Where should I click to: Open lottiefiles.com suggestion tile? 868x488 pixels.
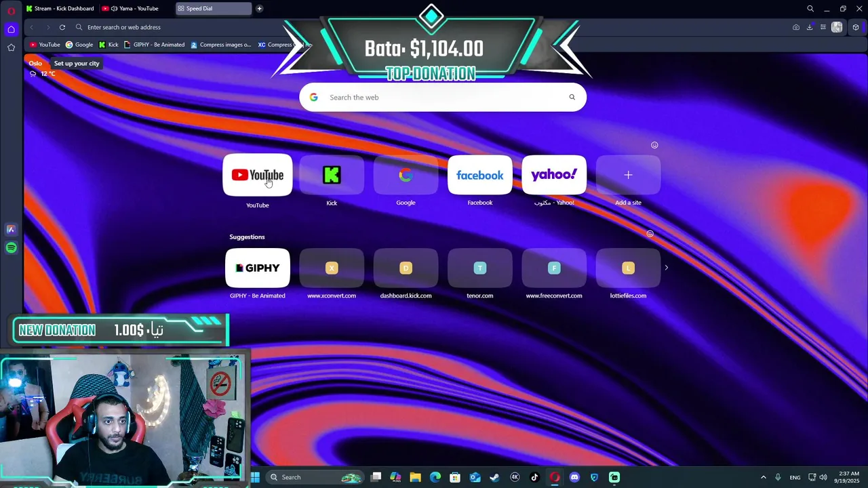click(x=628, y=268)
